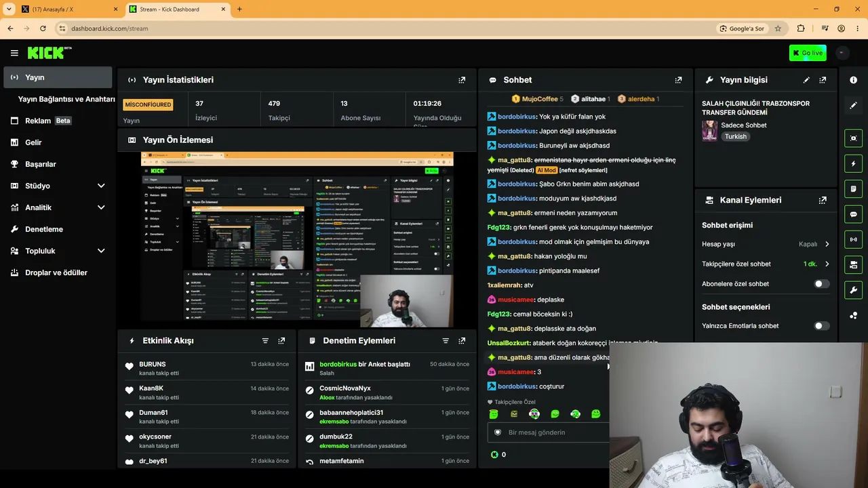This screenshot has width=868, height=488.
Task: Click the bordobirkus Anket başlattı entry
Action: click(387, 368)
